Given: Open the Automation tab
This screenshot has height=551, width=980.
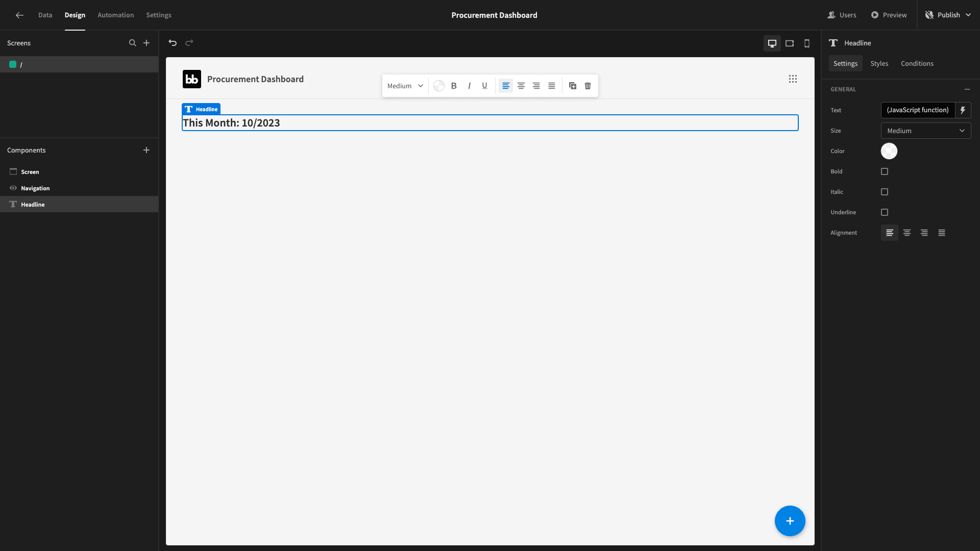Looking at the screenshot, I should coord(116,15).
